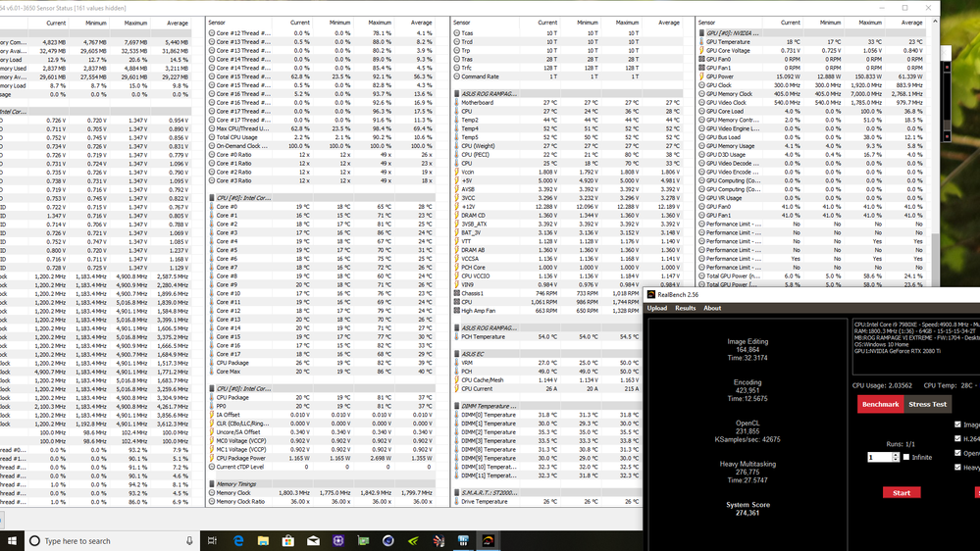Click the chip icon of GPU [#0]: NVIDIA header
The image size is (980, 551).
coord(701,33)
